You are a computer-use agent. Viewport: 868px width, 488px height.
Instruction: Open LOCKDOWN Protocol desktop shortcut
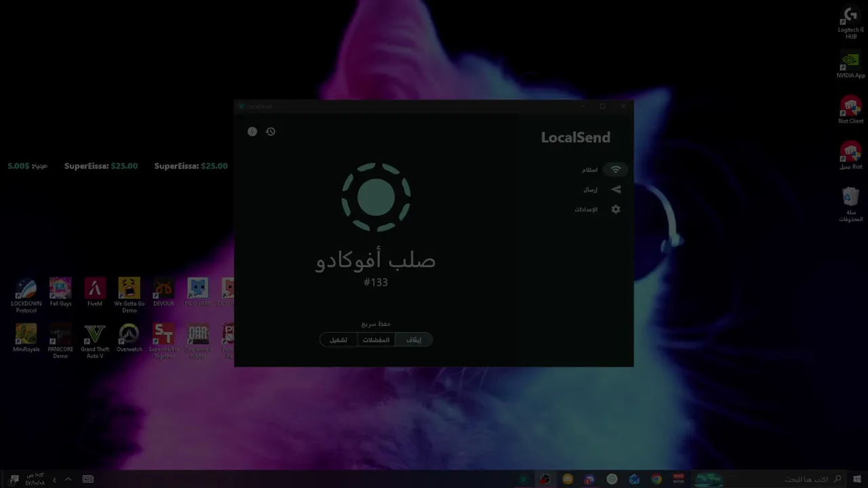[x=26, y=296]
